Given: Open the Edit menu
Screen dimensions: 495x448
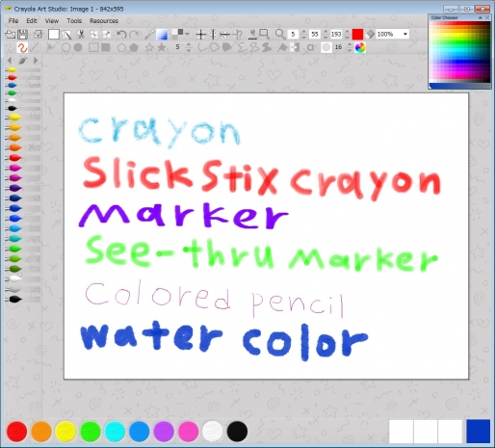Looking at the screenshot, I should [32, 21].
